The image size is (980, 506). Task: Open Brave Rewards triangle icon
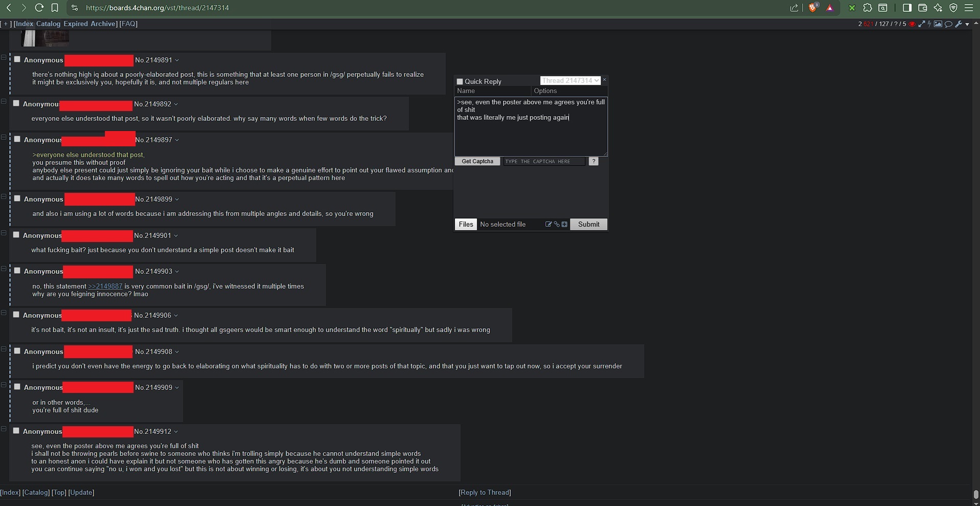[830, 8]
